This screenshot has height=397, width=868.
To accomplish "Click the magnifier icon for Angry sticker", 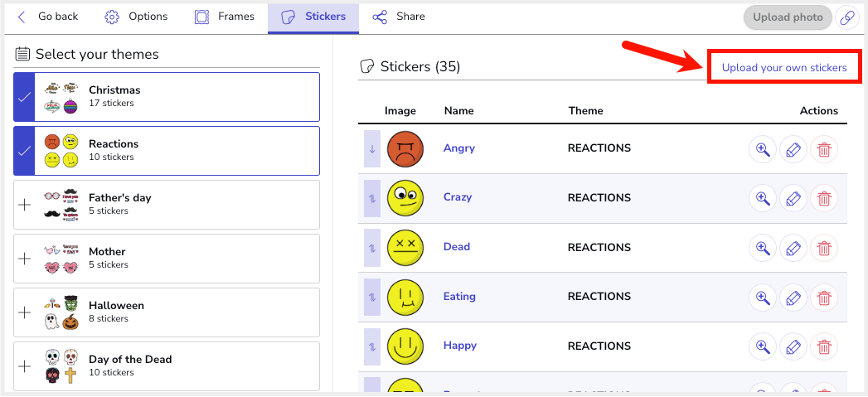I will [762, 149].
